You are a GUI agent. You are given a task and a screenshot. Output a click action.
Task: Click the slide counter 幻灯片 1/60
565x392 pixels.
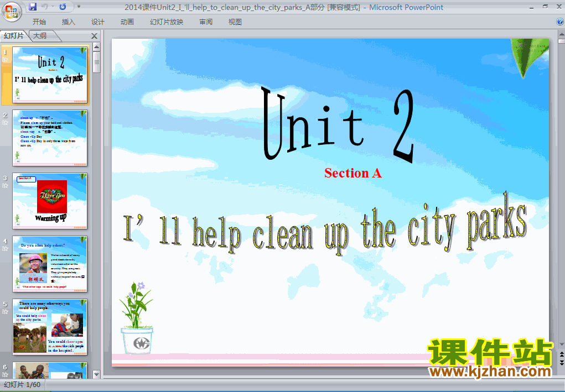pyautogui.click(x=22, y=385)
